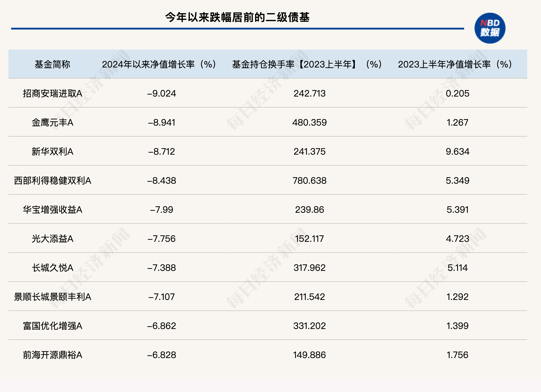Screen dimensions: 541x392
Task: Select fund name 光大添益A
Action: pyautogui.click(x=52, y=239)
